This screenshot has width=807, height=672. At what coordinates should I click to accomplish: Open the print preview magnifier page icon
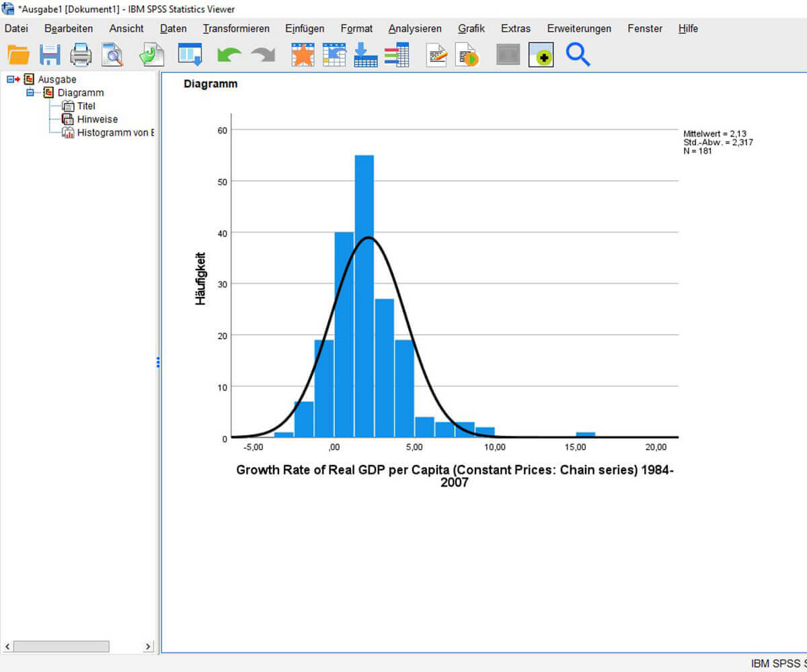[112, 54]
